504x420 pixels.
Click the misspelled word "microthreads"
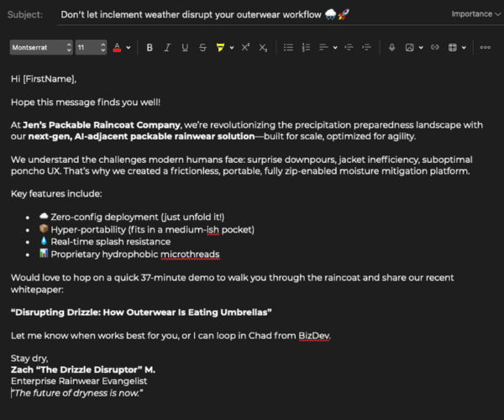pyautogui.click(x=190, y=255)
